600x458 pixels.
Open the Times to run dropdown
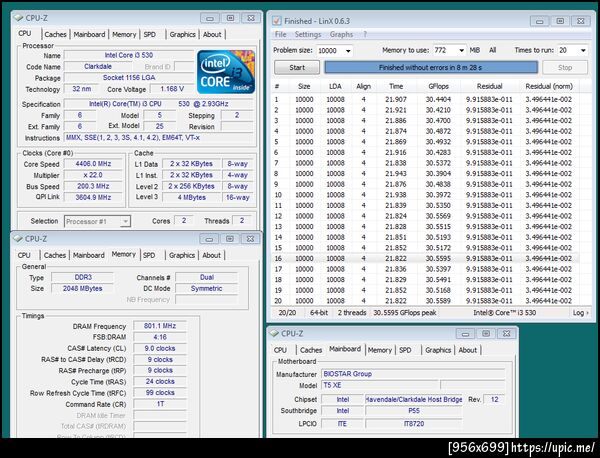click(583, 51)
